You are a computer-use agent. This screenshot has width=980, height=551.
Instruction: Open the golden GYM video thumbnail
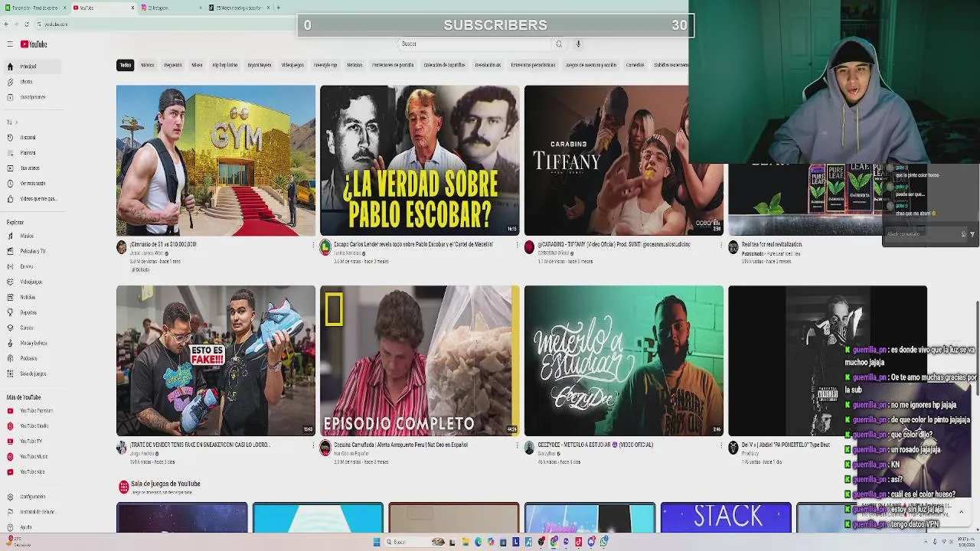[216, 161]
